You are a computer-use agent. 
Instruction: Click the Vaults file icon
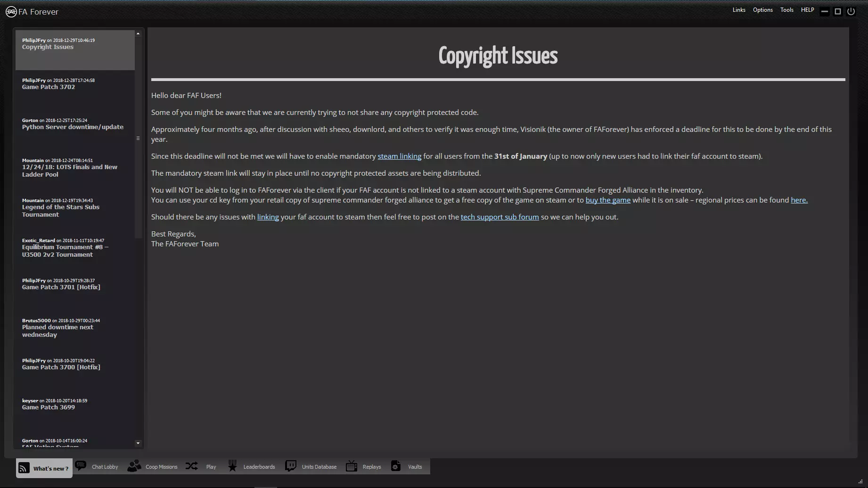click(396, 466)
